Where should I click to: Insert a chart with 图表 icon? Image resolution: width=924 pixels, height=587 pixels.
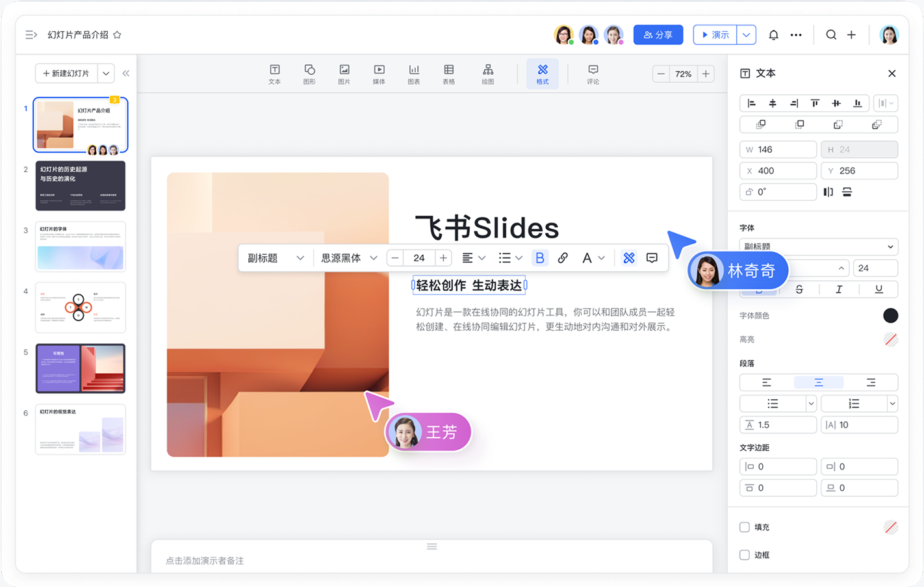[414, 74]
